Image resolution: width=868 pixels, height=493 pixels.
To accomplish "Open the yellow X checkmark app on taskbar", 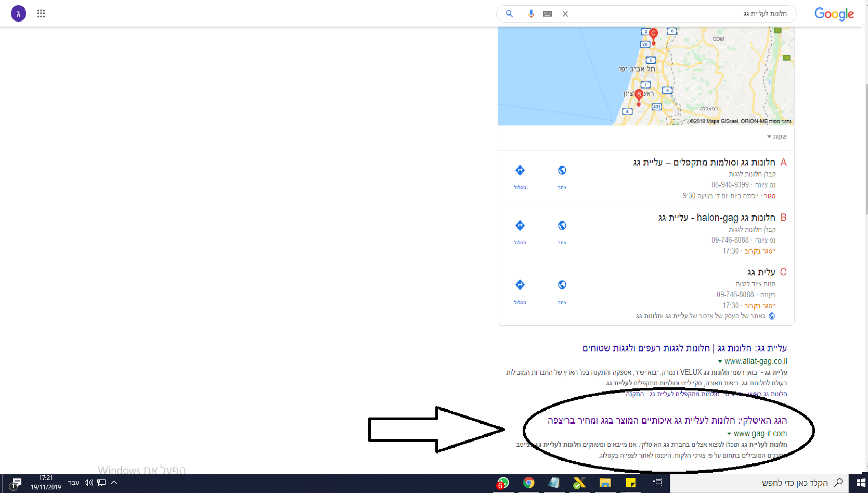I will pos(579,483).
